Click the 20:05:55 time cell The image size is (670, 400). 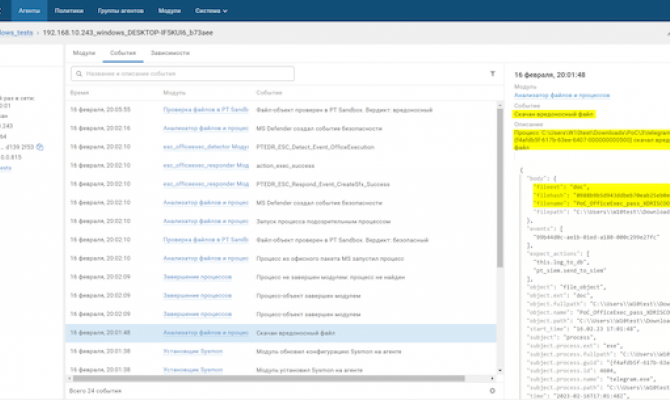pyautogui.click(x=100, y=110)
